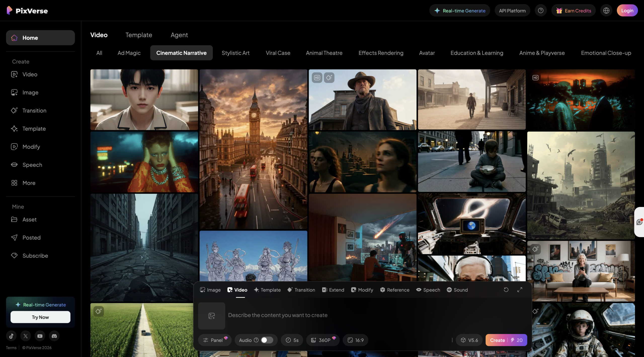
Task: Toggle the Audio switch on
Action: [267, 340]
